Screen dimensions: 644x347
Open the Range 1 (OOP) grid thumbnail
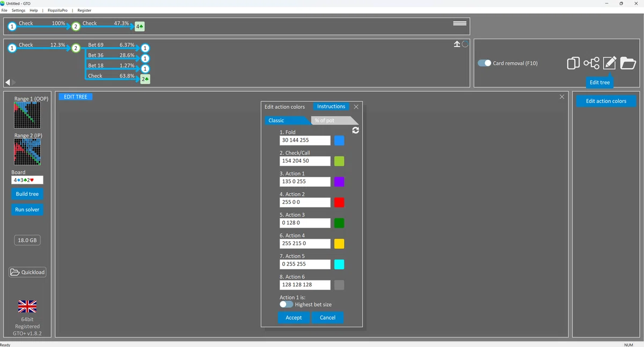[x=27, y=115]
